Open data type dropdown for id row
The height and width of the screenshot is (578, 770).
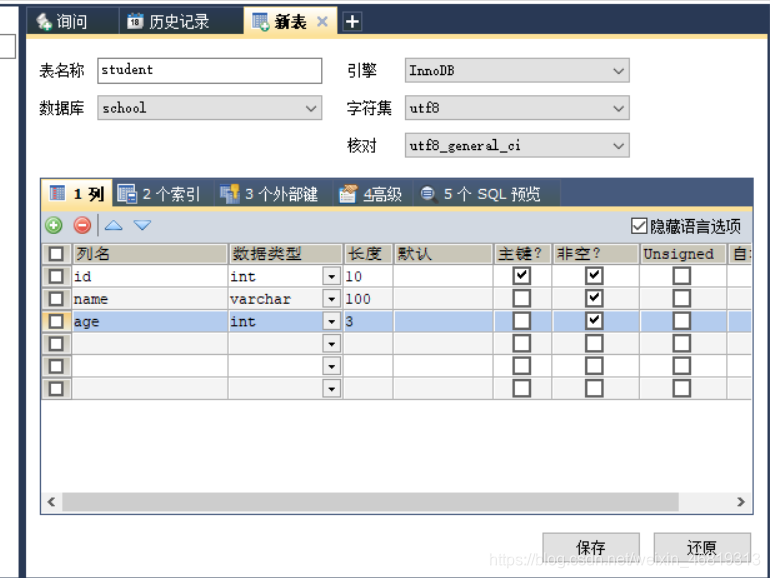click(332, 276)
